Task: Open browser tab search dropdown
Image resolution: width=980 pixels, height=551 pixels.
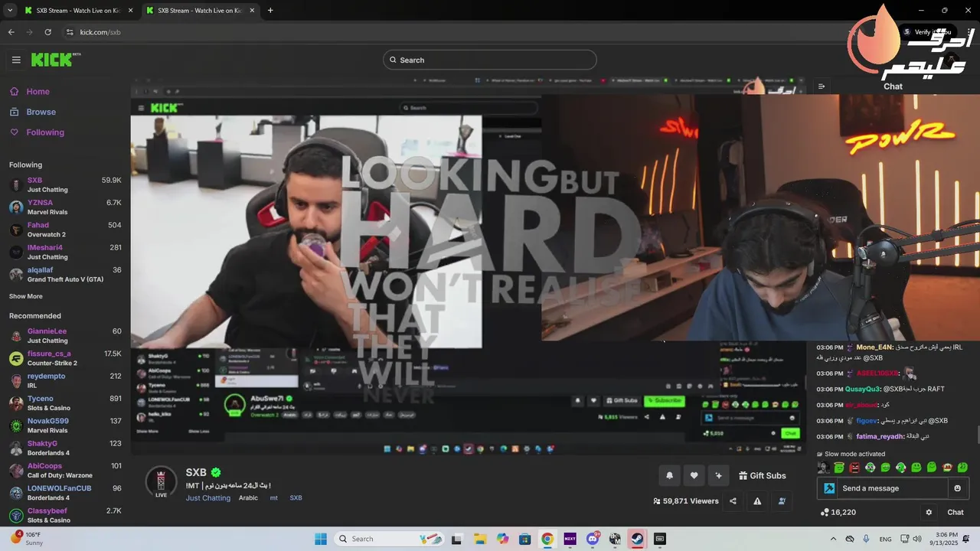Action: pyautogui.click(x=10, y=11)
